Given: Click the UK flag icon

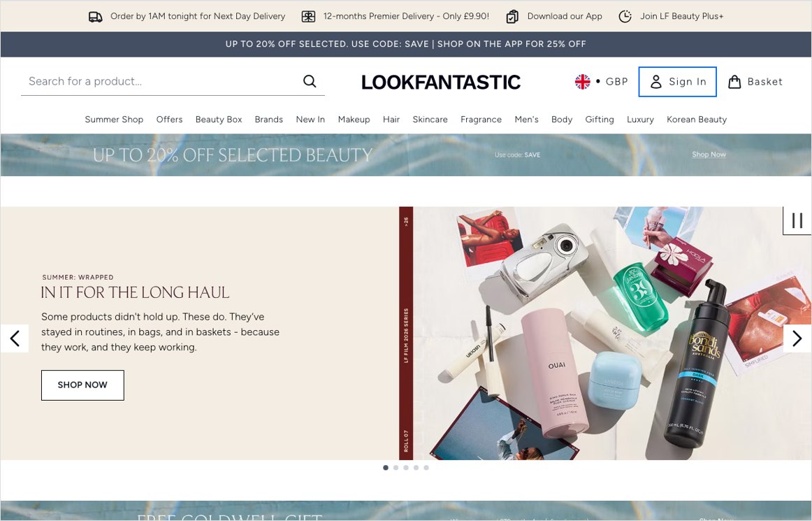Looking at the screenshot, I should [x=583, y=81].
